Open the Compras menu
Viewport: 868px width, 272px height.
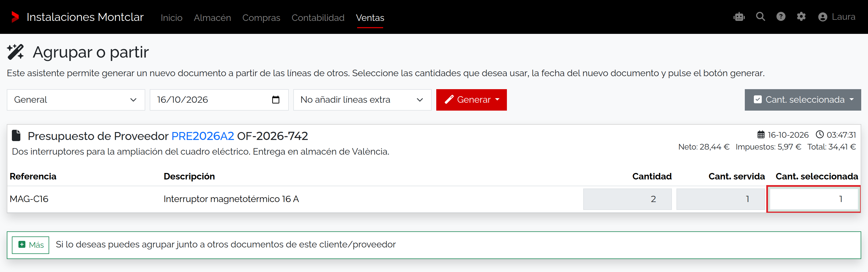(x=261, y=17)
